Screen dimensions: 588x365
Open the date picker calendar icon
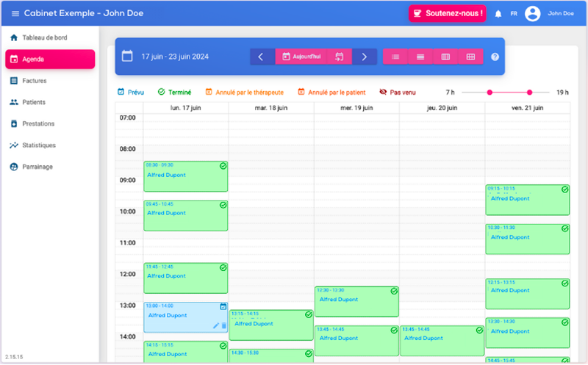click(x=127, y=56)
